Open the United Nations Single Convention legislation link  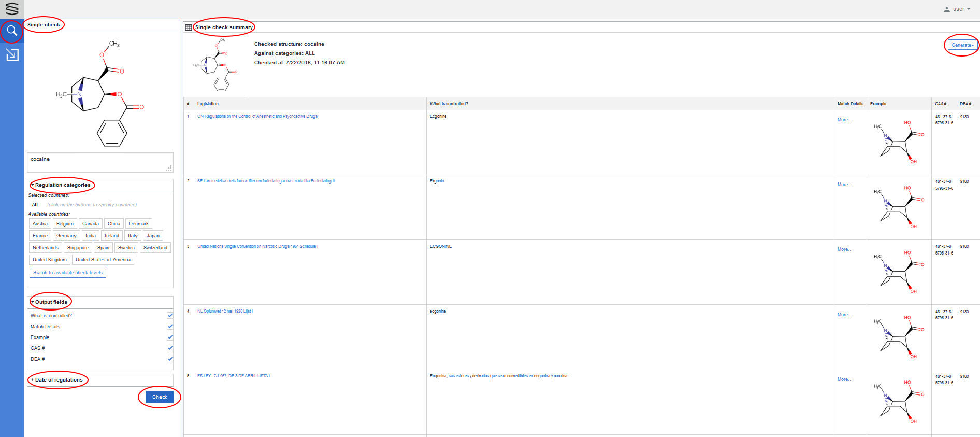point(257,246)
